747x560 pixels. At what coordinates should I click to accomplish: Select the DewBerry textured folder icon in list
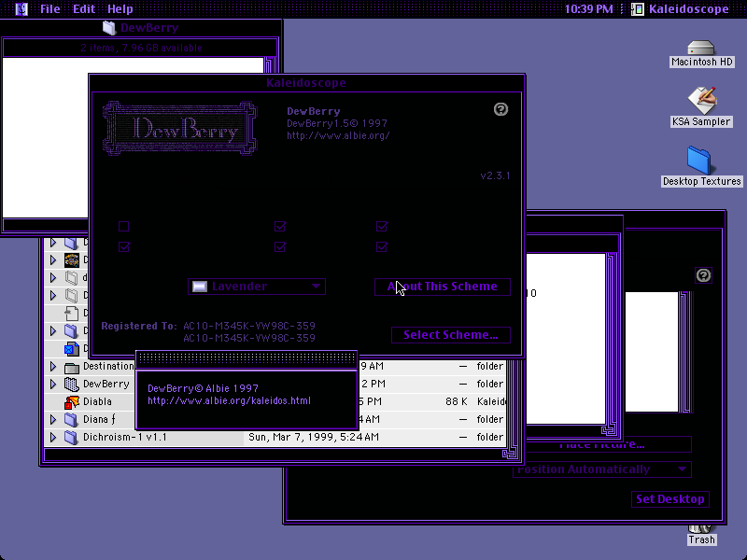[72, 385]
